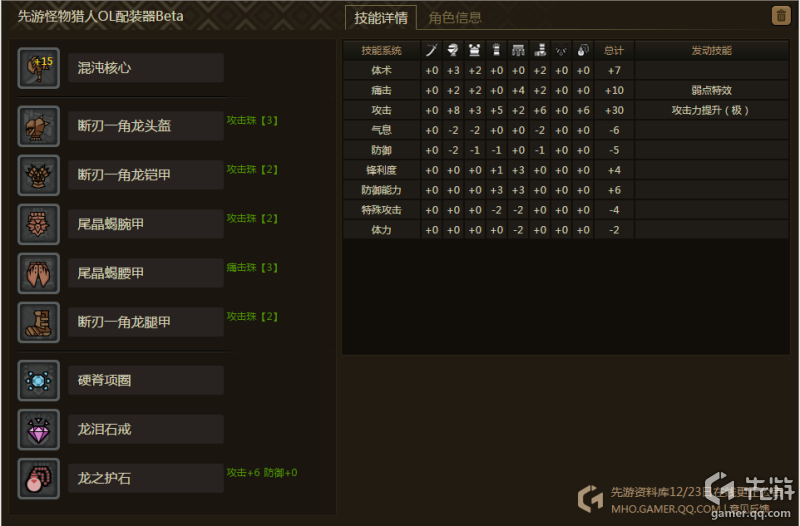Select the 断刃一角龙铠甲 chest field

tap(146, 175)
